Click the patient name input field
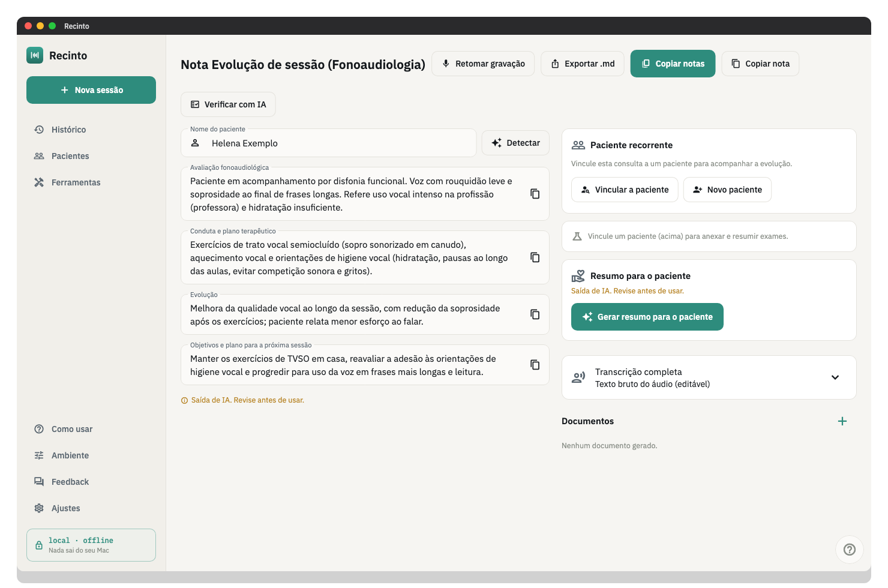Viewport: 888px width, 588px height. (x=329, y=143)
